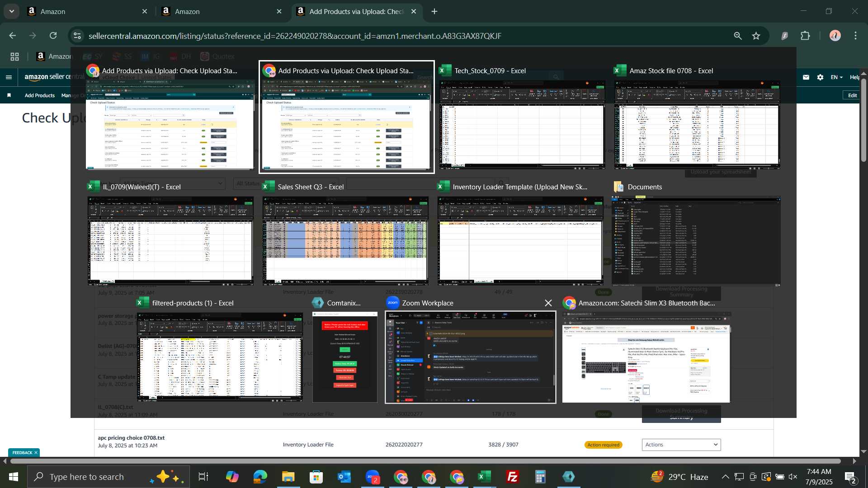This screenshot has height=488, width=868.
Task: Open EN language dropdown
Action: point(837,77)
